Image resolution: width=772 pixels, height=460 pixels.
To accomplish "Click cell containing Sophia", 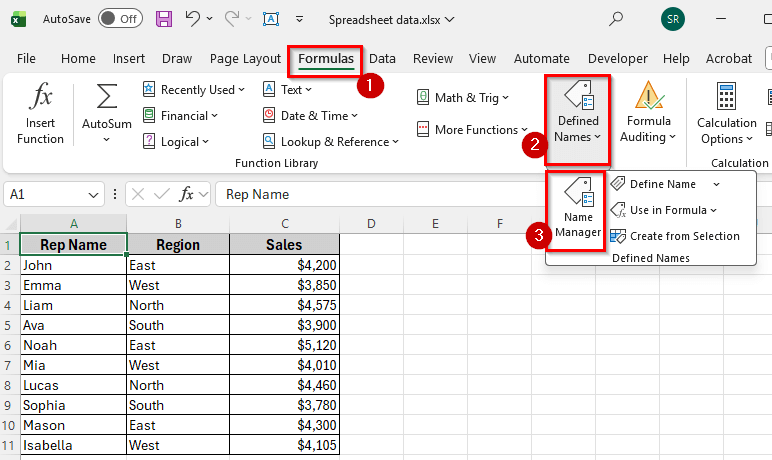I will tap(73, 405).
